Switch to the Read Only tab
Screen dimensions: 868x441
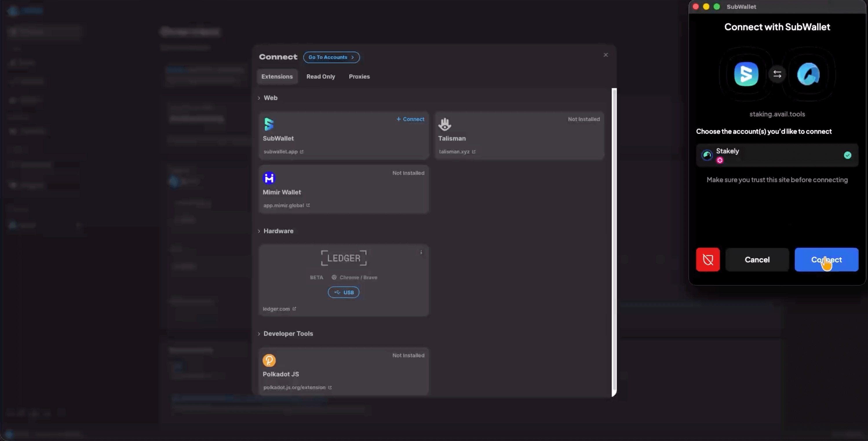[x=320, y=76]
